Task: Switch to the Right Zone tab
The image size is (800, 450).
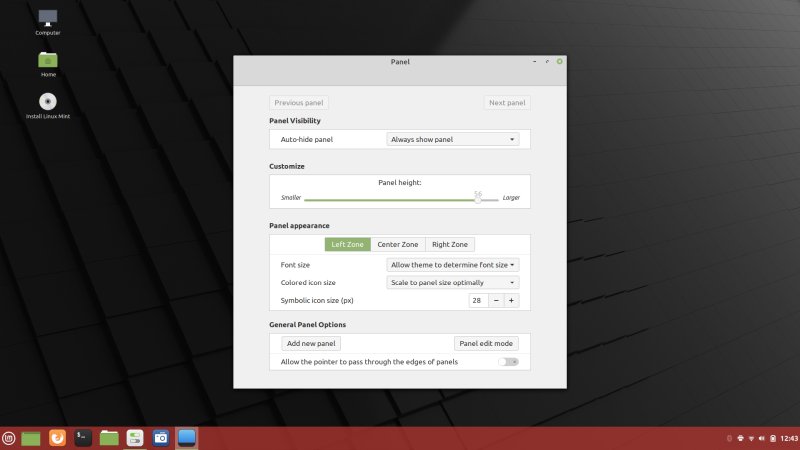Action: click(449, 244)
